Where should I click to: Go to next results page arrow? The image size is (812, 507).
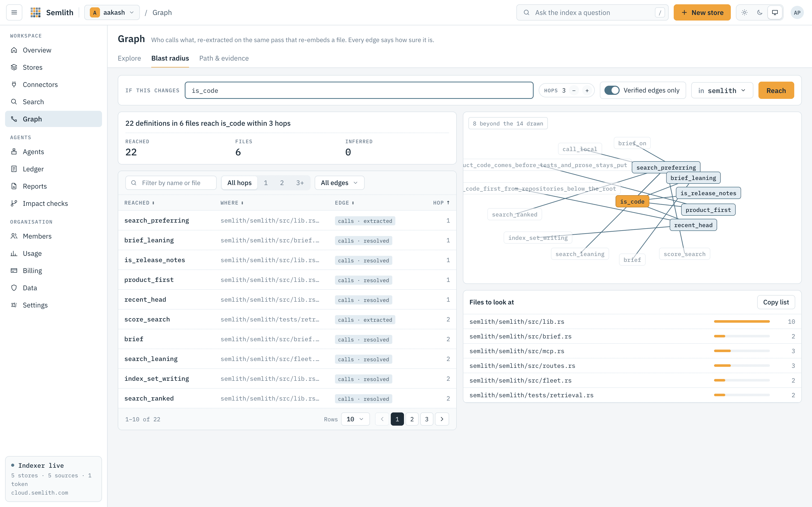click(x=442, y=419)
